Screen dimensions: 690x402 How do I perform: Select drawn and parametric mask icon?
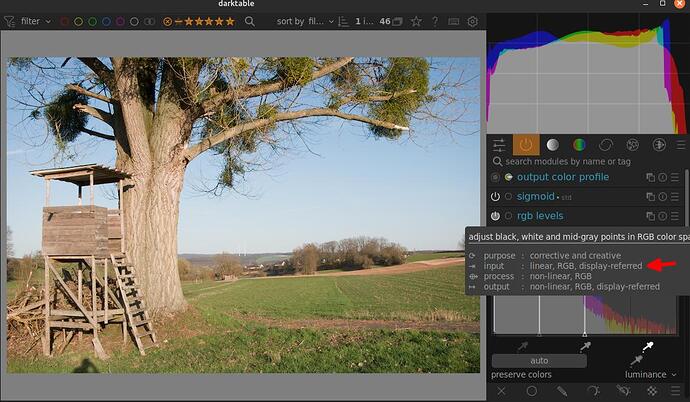click(623, 391)
